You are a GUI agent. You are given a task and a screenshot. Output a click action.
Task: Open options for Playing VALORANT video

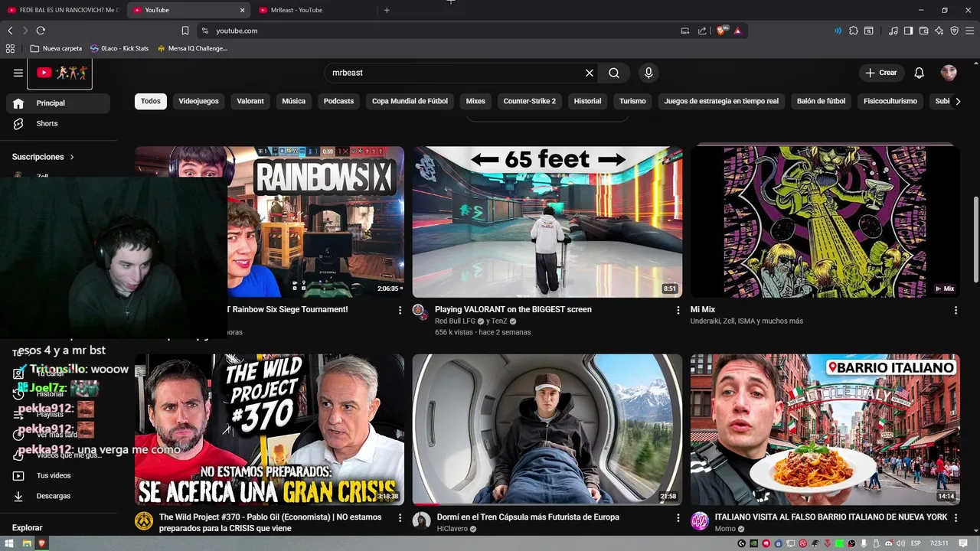pyautogui.click(x=678, y=310)
